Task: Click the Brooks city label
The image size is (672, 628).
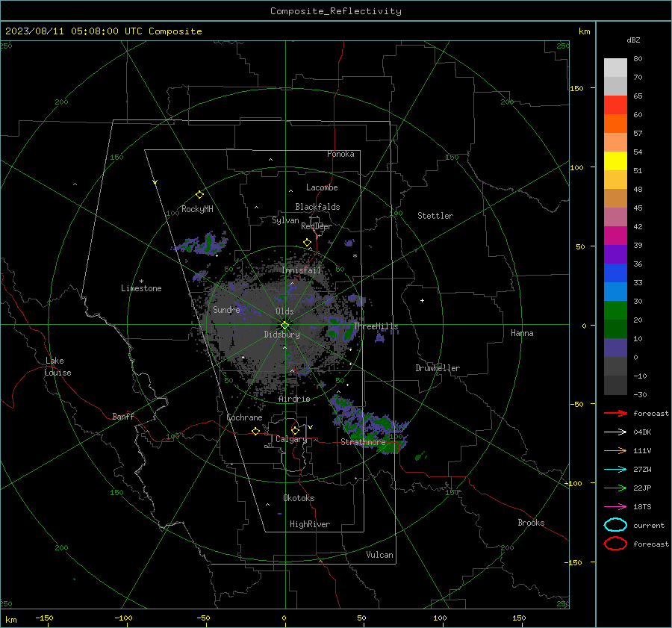Action: pos(531,523)
